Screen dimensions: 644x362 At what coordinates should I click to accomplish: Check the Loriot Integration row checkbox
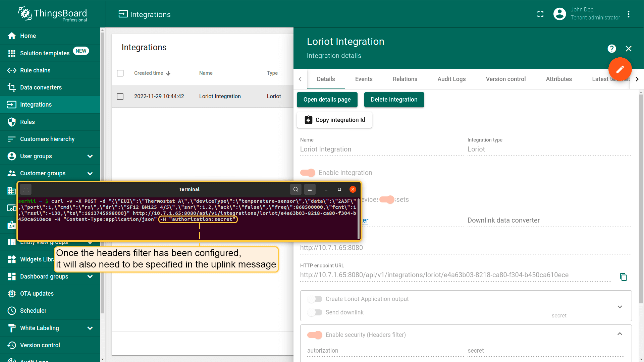point(120,97)
